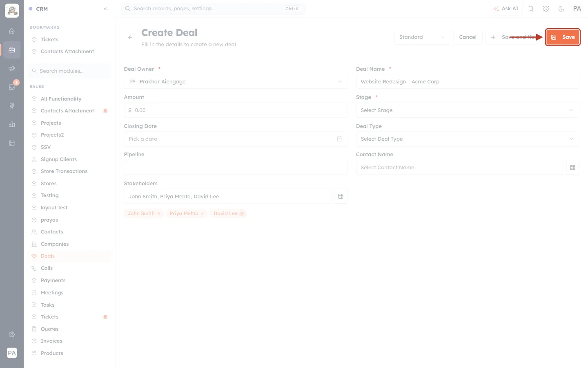The width and height of the screenshot is (588, 368).
Task: Click the global search records bar
Action: click(x=213, y=9)
